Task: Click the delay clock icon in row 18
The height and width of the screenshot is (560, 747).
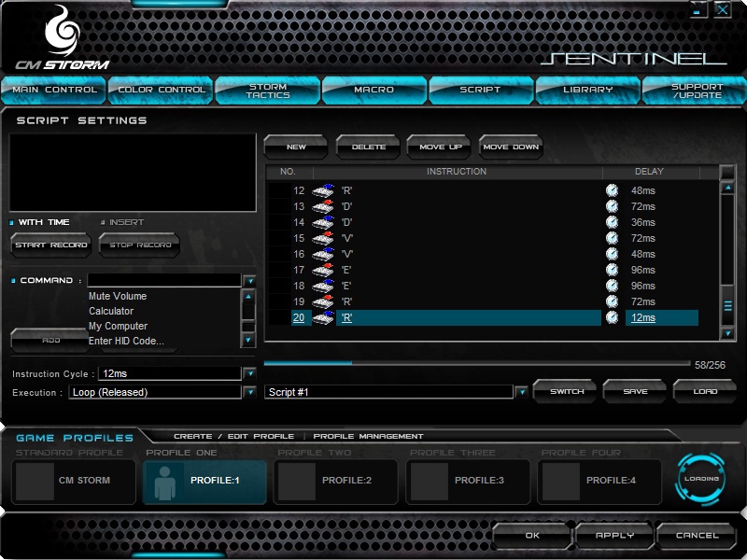Action: pos(613,286)
